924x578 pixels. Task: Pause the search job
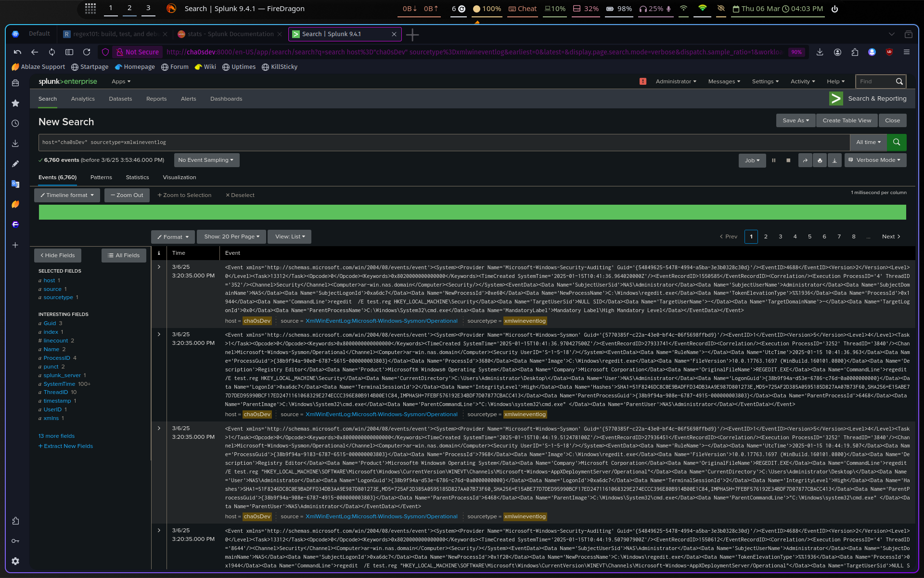tap(774, 160)
